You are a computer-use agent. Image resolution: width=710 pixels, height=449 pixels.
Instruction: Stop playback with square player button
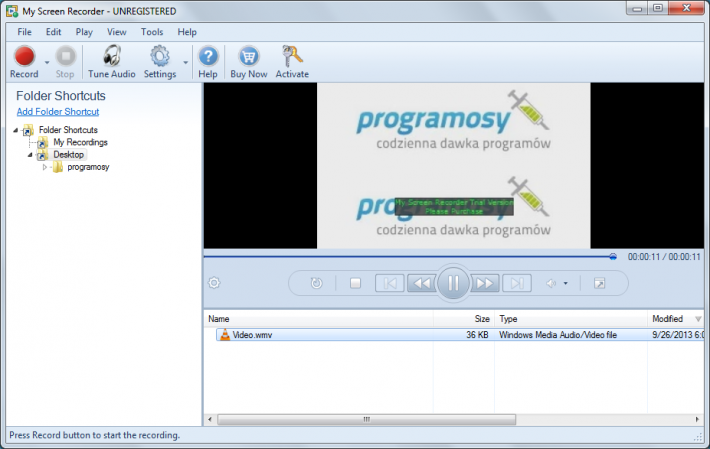[355, 283]
